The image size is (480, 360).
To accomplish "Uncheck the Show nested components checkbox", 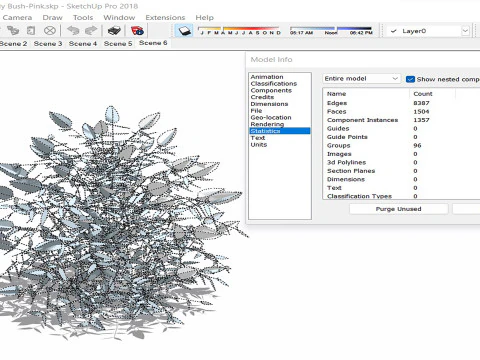I will click(410, 79).
